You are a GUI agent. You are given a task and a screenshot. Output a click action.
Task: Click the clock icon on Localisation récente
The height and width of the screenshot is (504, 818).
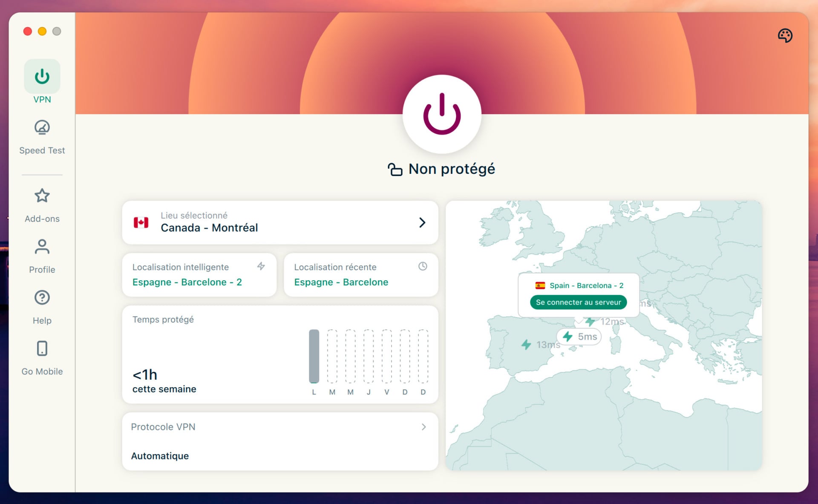[x=423, y=266]
